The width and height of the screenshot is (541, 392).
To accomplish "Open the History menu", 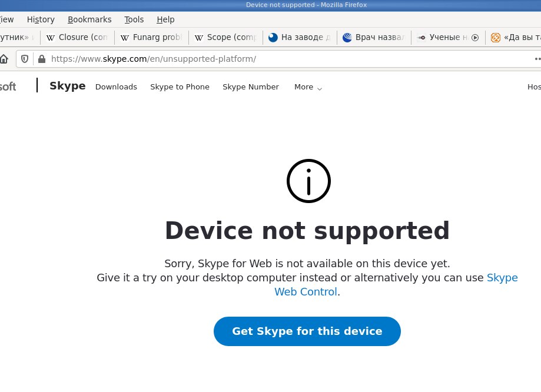I will coord(41,19).
